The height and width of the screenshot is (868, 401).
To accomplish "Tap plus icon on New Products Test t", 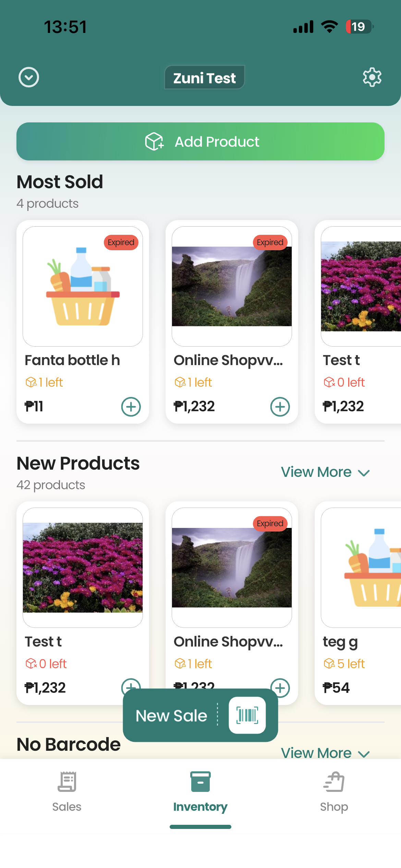I will (x=131, y=684).
